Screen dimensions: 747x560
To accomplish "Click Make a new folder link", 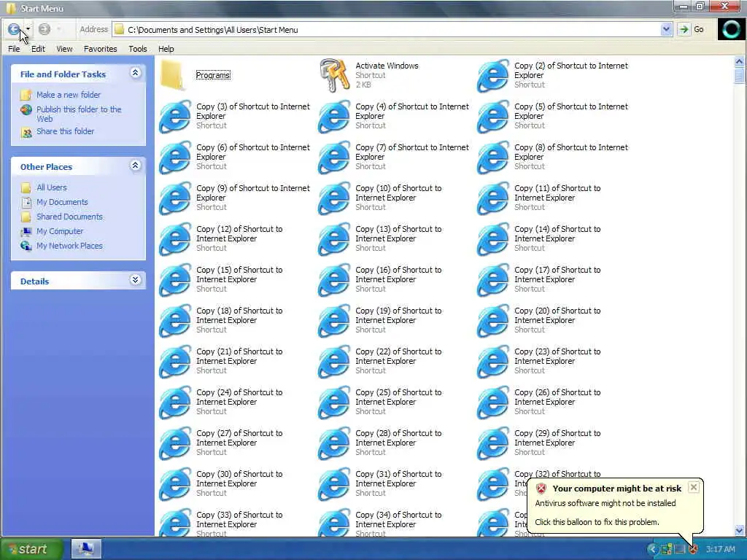I will (69, 95).
